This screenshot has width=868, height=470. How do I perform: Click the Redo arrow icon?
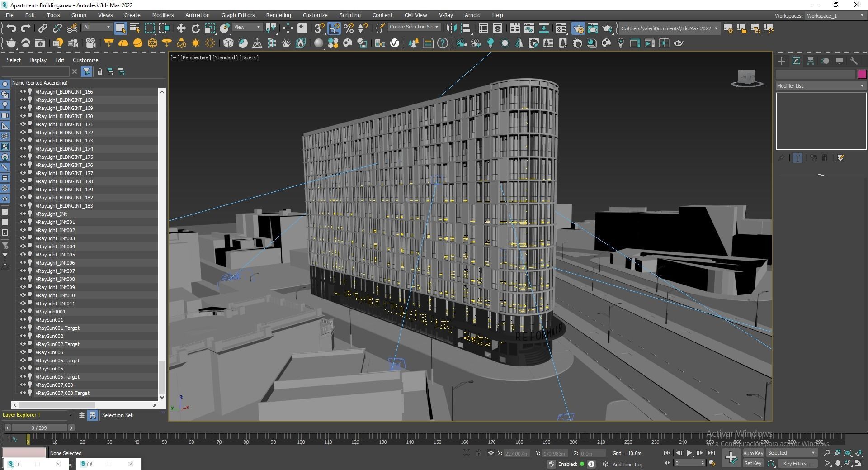[26, 28]
